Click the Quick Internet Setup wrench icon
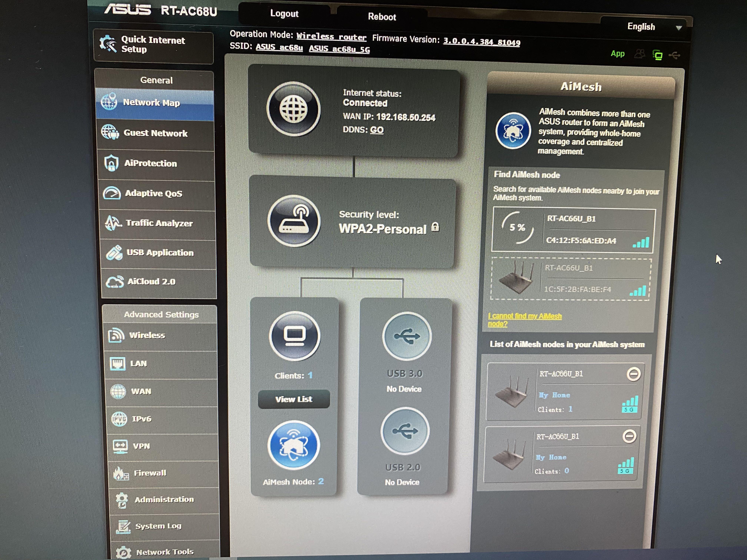Image resolution: width=747 pixels, height=560 pixels. pos(108,44)
